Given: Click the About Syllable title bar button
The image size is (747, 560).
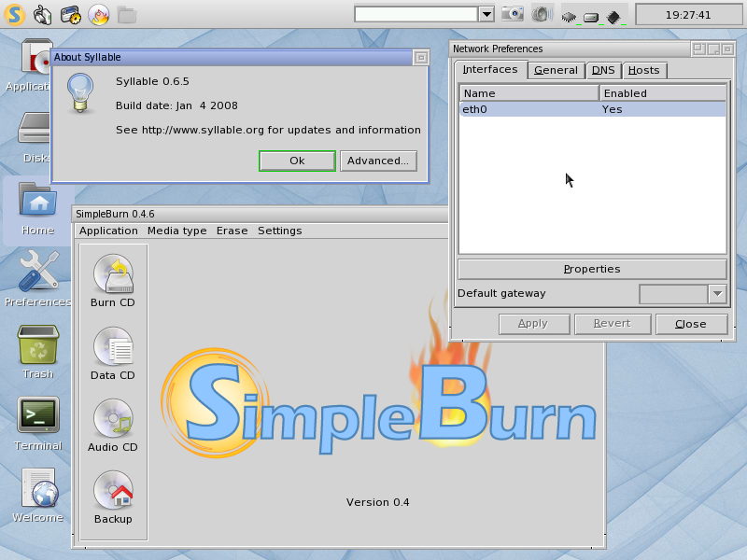Looking at the screenshot, I should pos(421,58).
